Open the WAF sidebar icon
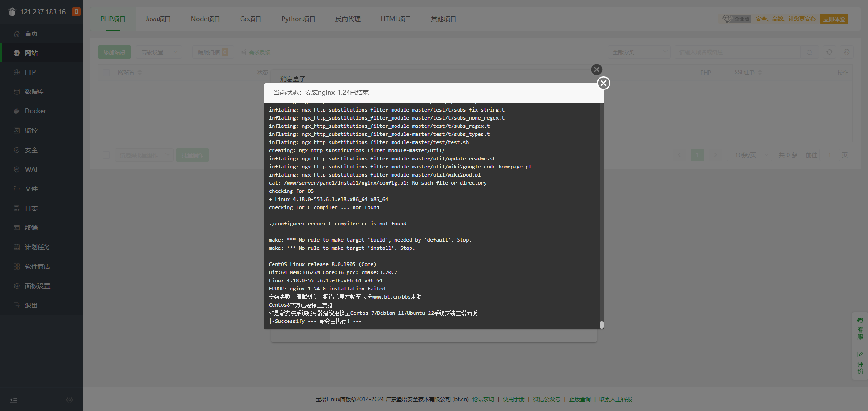The height and width of the screenshot is (411, 868). 17,169
